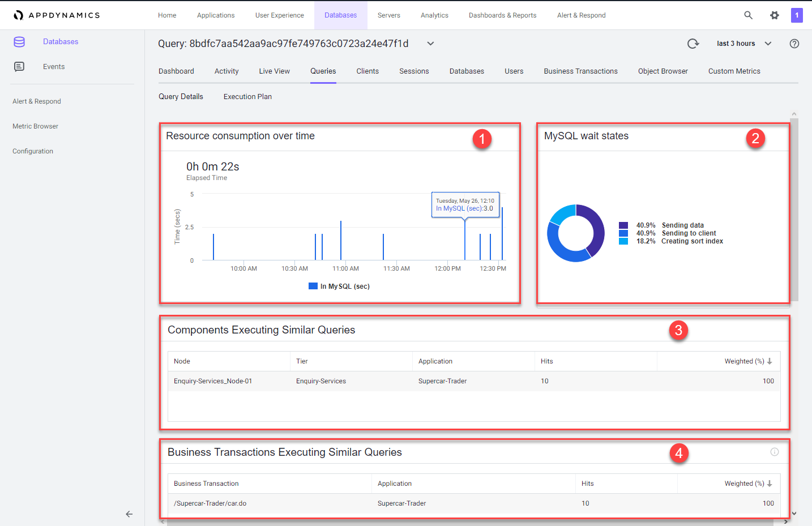The image size is (812, 526).
Task: Click the vertical scrollbar thumb
Action: 794,209
